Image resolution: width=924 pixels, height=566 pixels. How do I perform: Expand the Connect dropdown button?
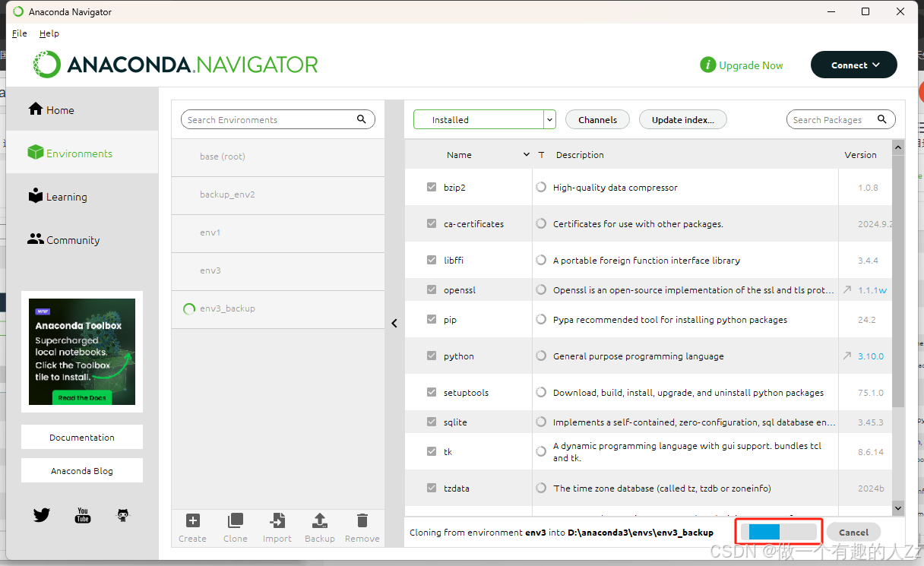coord(854,65)
